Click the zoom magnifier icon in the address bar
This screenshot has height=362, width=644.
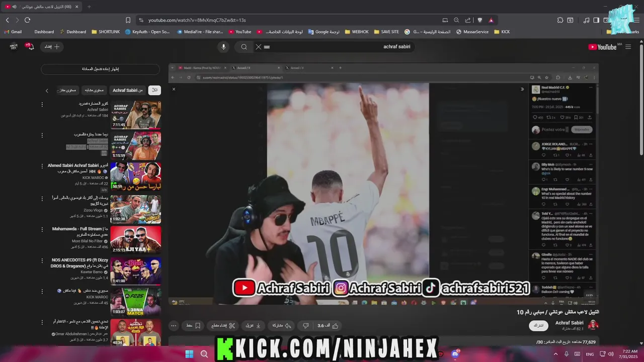(x=456, y=20)
